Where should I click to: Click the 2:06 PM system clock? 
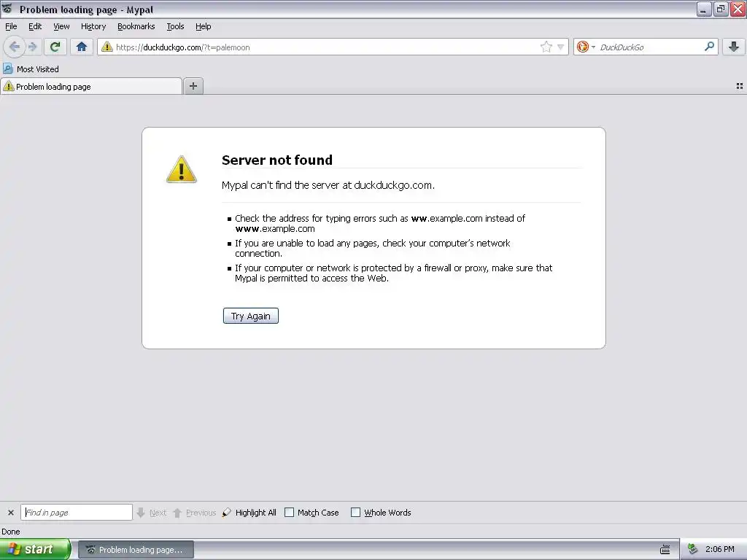(719, 550)
